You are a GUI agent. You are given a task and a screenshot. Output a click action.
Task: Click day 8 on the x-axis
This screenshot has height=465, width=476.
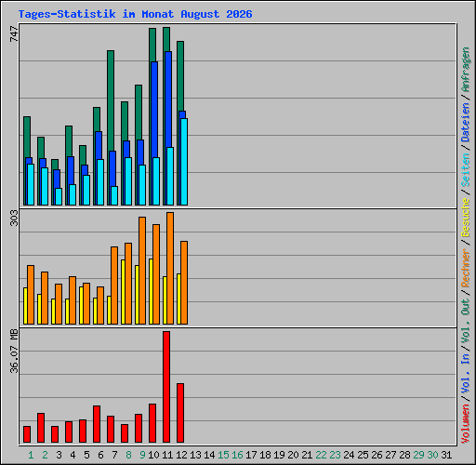coord(128,455)
